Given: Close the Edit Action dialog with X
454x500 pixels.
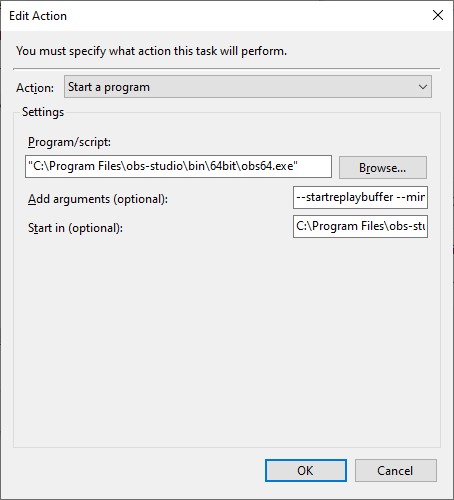Looking at the screenshot, I should pos(438,15).
